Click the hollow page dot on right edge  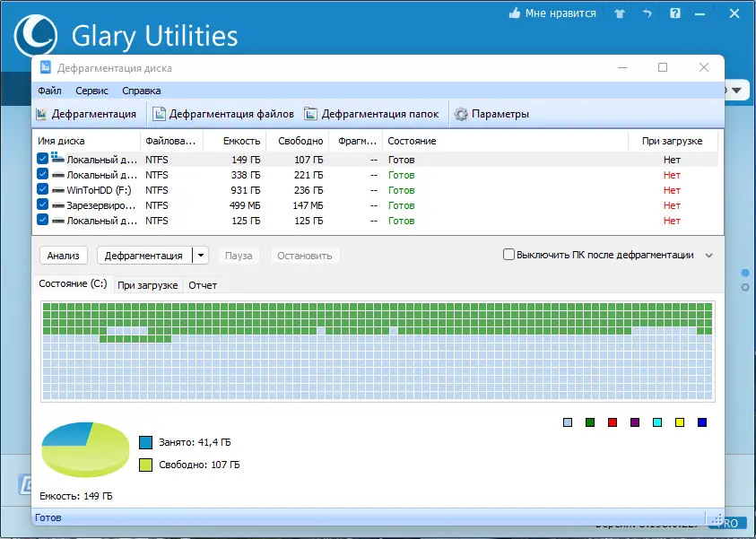(745, 287)
